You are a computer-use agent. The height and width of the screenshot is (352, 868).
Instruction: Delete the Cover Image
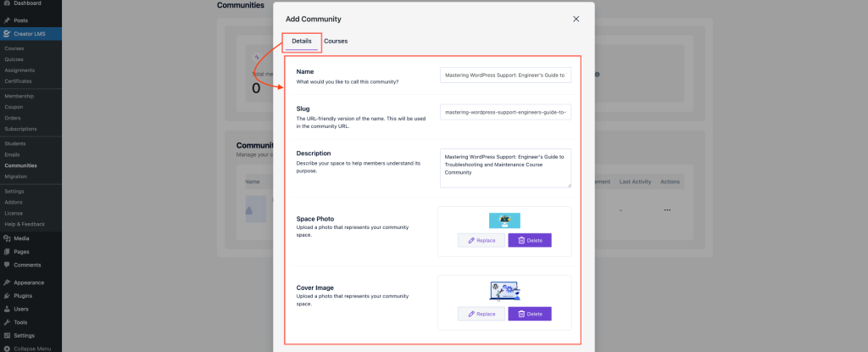click(x=529, y=314)
